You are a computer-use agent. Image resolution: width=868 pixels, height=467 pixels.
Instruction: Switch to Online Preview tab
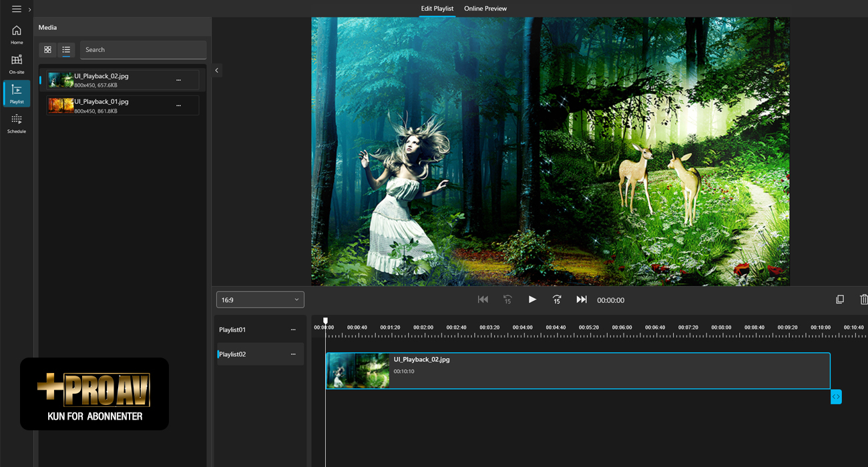485,9
